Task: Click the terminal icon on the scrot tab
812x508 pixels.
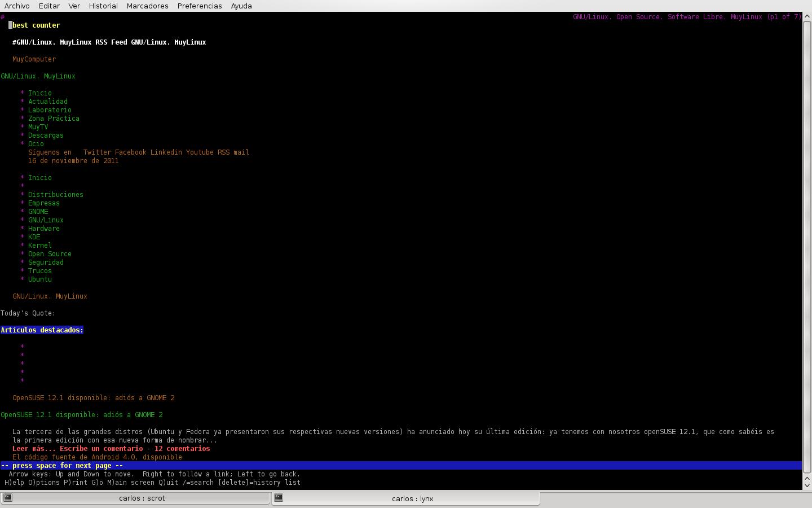Action: 8,498
